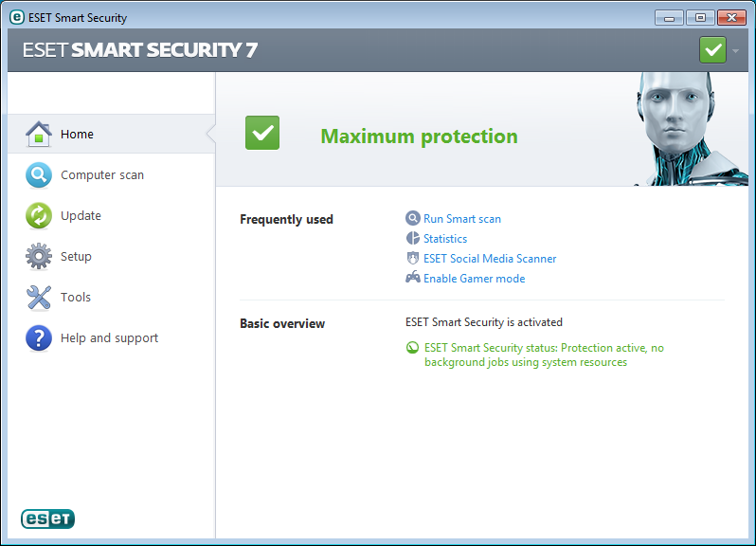This screenshot has width=756, height=546.
Task: Switch to the Update section
Action: point(81,216)
